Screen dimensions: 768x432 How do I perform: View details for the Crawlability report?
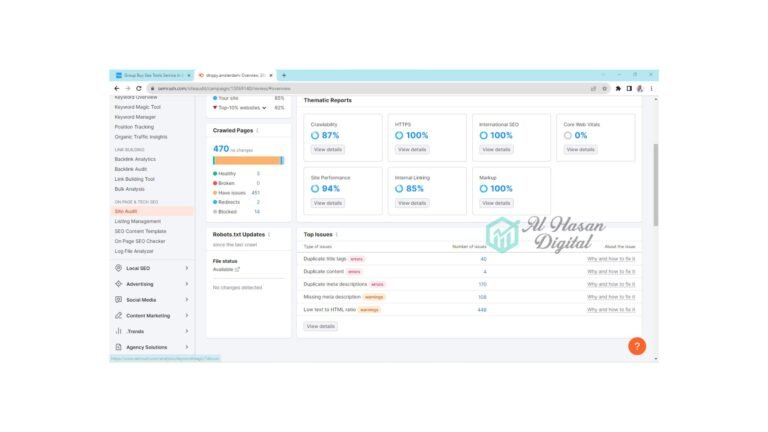pos(327,149)
